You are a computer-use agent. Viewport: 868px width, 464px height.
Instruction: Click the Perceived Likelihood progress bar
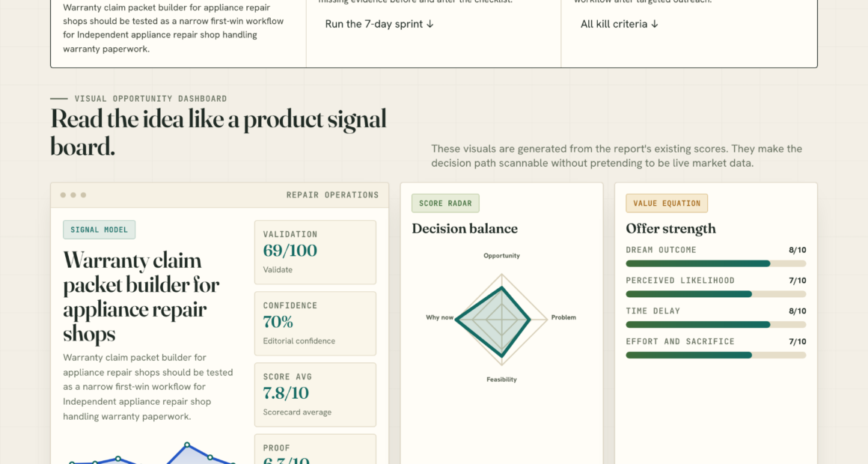[716, 294]
